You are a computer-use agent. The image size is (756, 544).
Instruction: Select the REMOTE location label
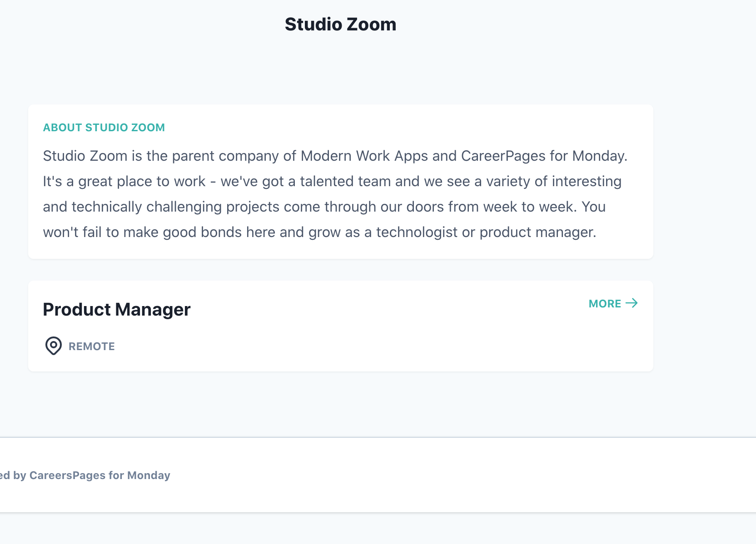coord(91,346)
